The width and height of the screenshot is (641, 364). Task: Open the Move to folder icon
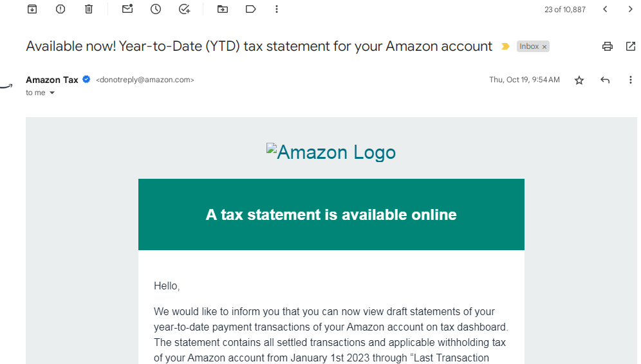click(223, 9)
